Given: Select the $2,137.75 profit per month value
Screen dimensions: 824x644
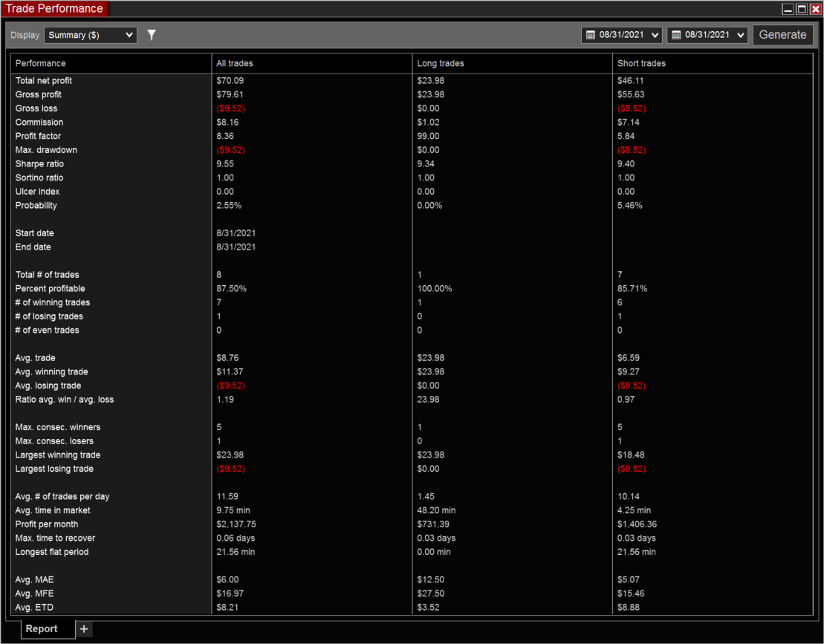Looking at the screenshot, I should [236, 524].
